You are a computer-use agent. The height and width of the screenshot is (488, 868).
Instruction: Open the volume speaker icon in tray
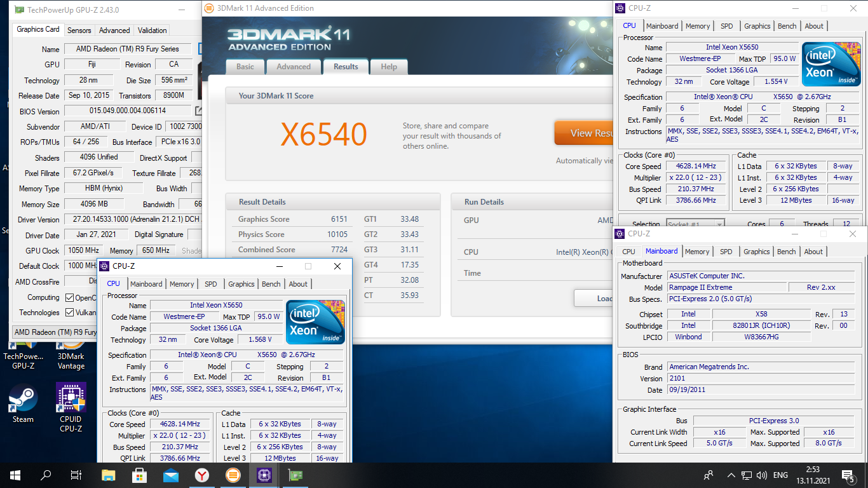tap(762, 475)
